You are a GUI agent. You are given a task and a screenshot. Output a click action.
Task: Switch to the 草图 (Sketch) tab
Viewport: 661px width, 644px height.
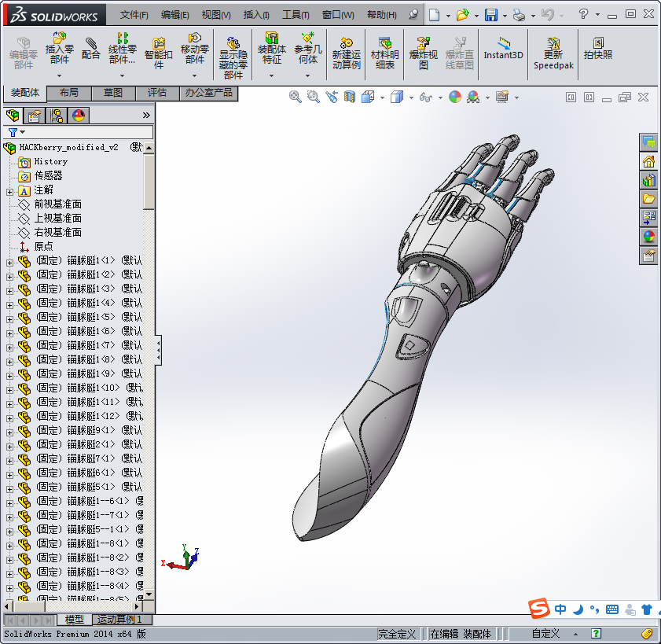pyautogui.click(x=113, y=93)
